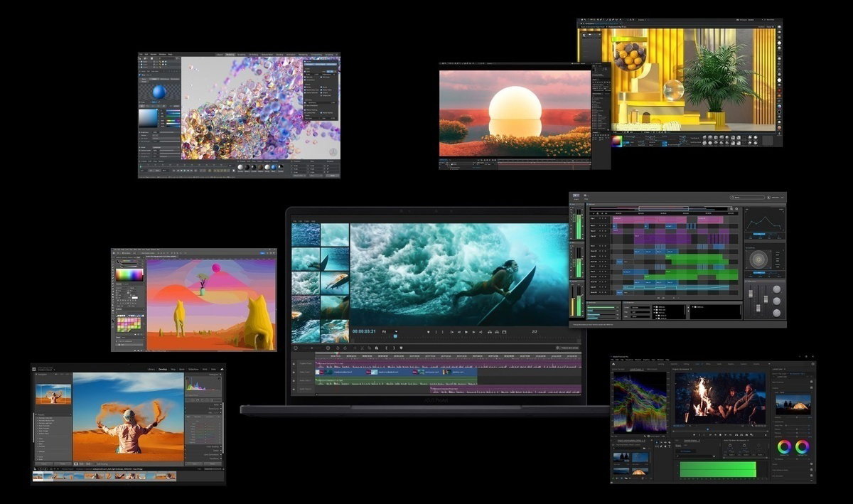Set the in-point bracket in timeline toolbar
Image resolution: width=853 pixels, height=504 pixels.
click(x=386, y=348)
